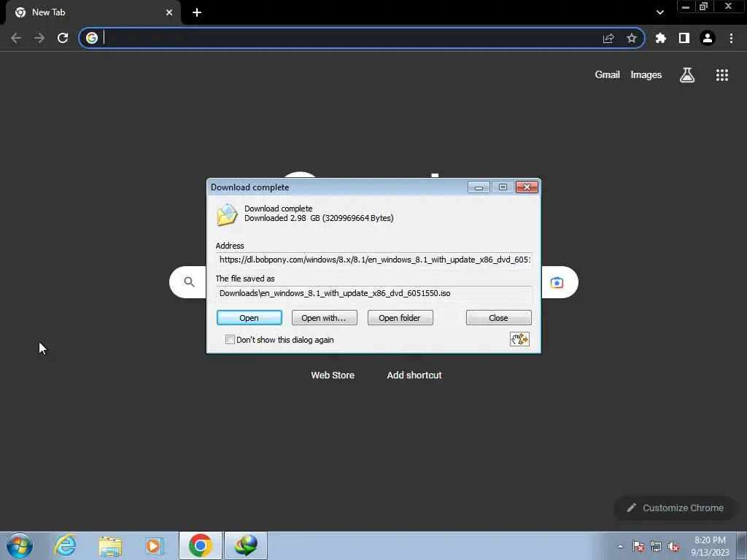Launch Internet Explorer from taskbar
Image resolution: width=747 pixels, height=560 pixels.
65,545
